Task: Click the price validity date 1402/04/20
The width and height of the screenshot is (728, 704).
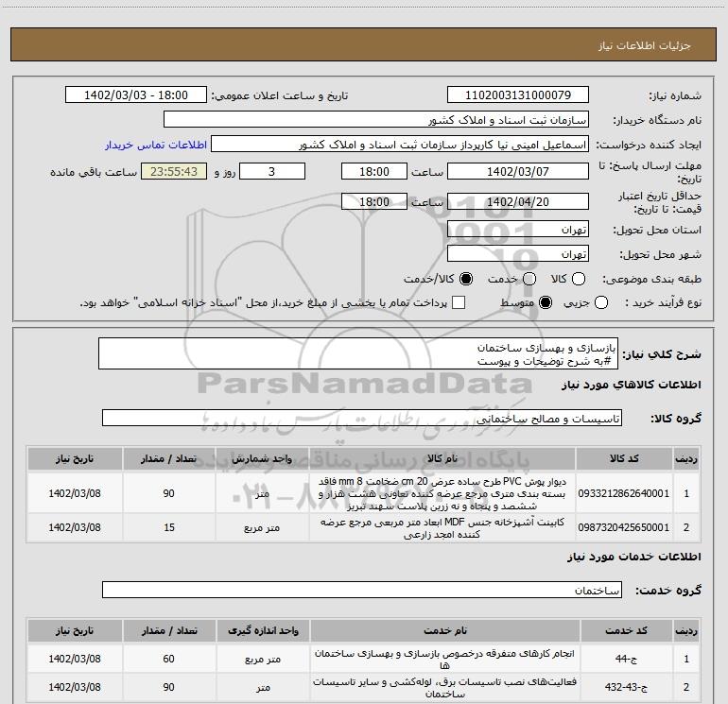Action: click(518, 201)
